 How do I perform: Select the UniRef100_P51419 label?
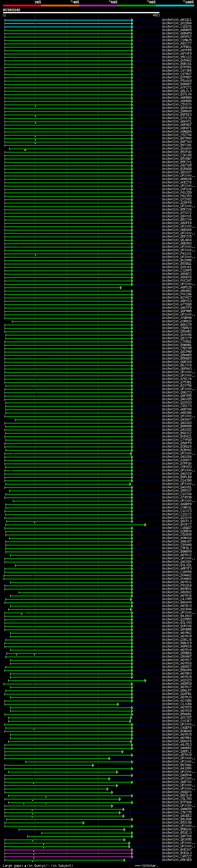177,81
